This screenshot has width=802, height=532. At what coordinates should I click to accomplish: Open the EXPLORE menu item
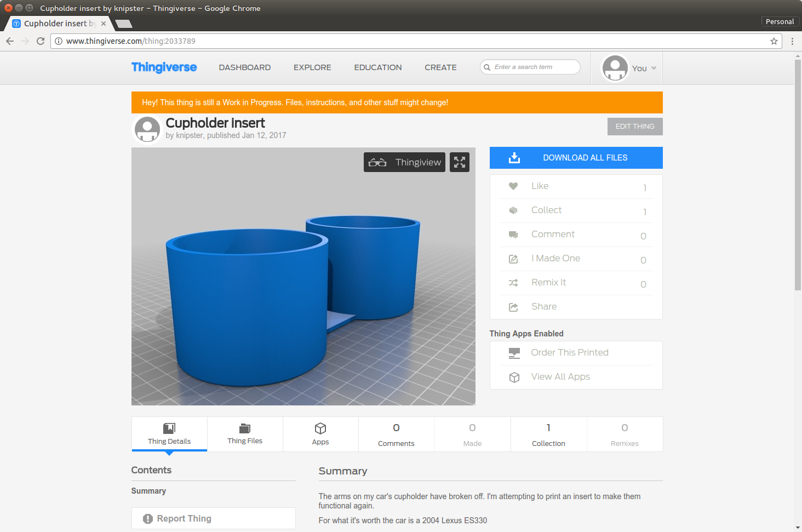point(312,67)
